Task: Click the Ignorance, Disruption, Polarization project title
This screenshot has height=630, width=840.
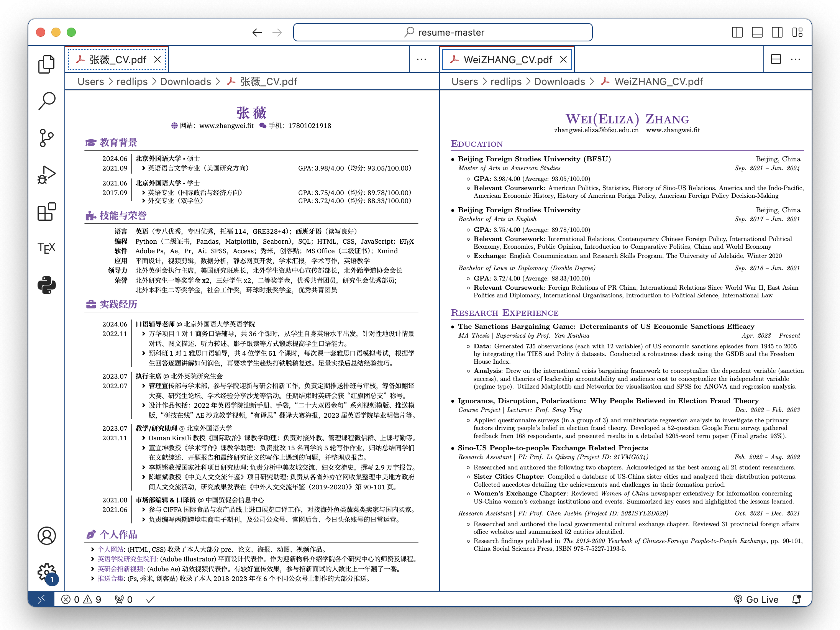Action: [608, 400]
